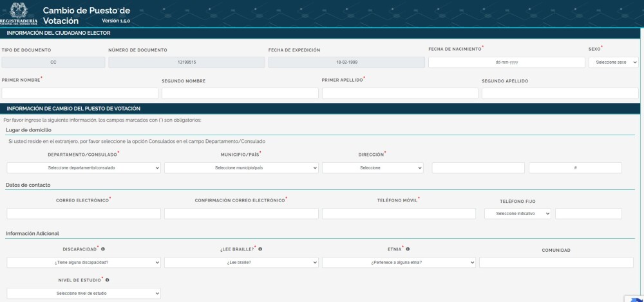644x302 pixels.
Task: Click the 'Información Adicional' section heading
Action: point(32,234)
